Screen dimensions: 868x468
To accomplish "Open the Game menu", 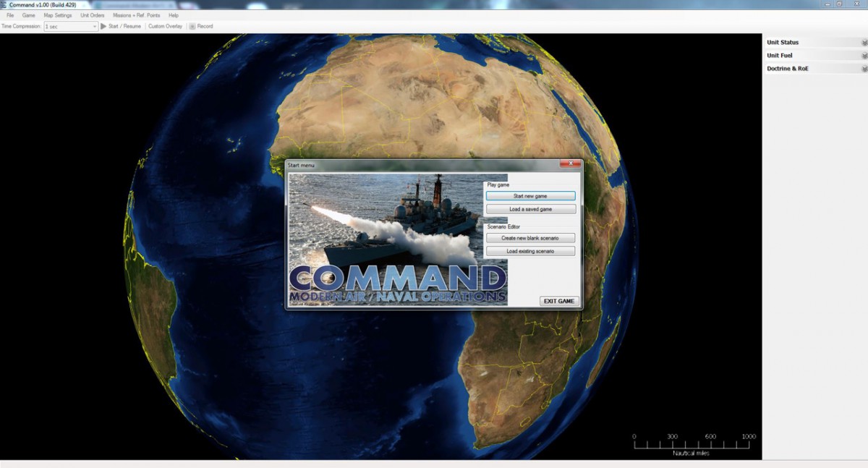I will tap(27, 14).
